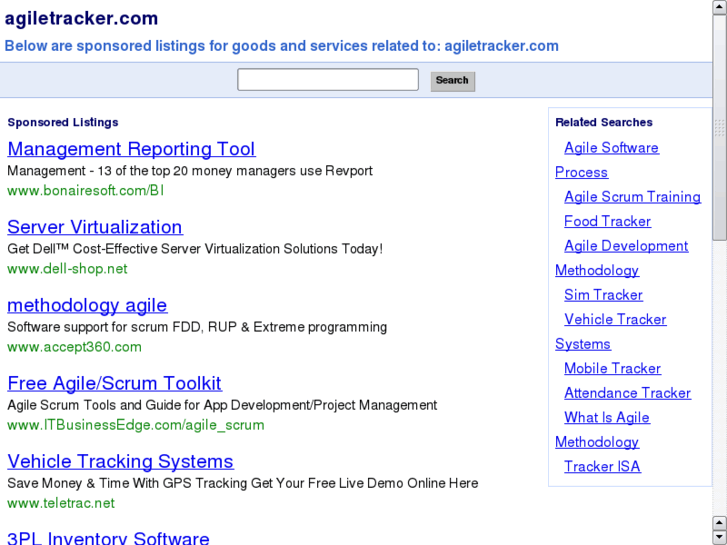
Task: Click the scroll up arrow near bottom
Action: [719, 522]
